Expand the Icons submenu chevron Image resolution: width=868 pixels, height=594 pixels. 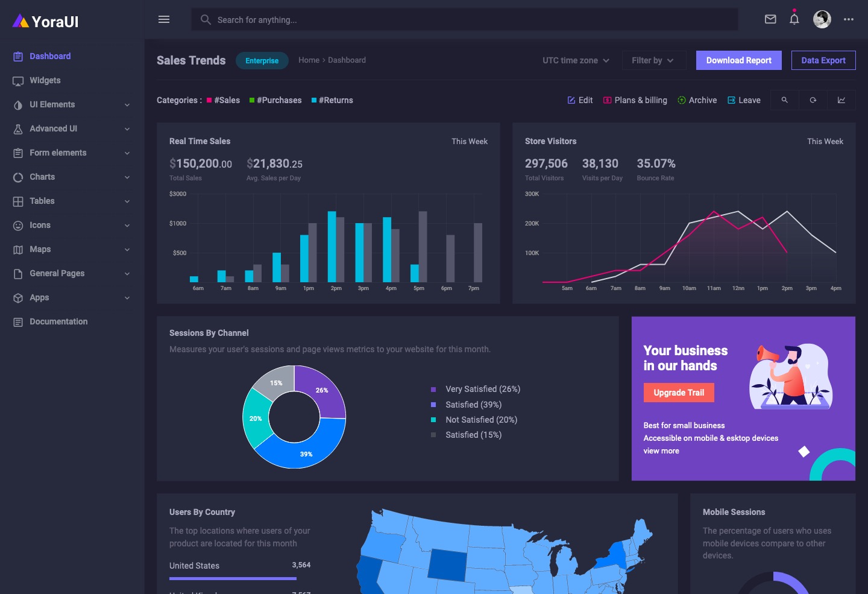[127, 226]
